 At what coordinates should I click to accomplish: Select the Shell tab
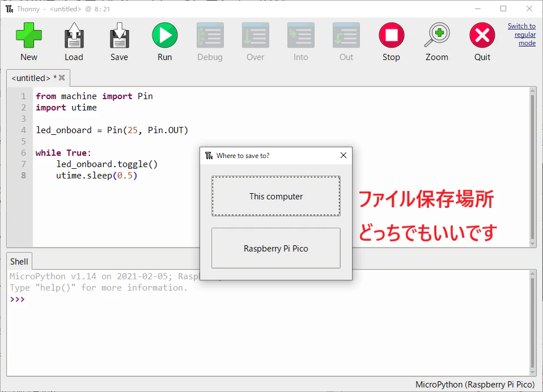point(19,262)
